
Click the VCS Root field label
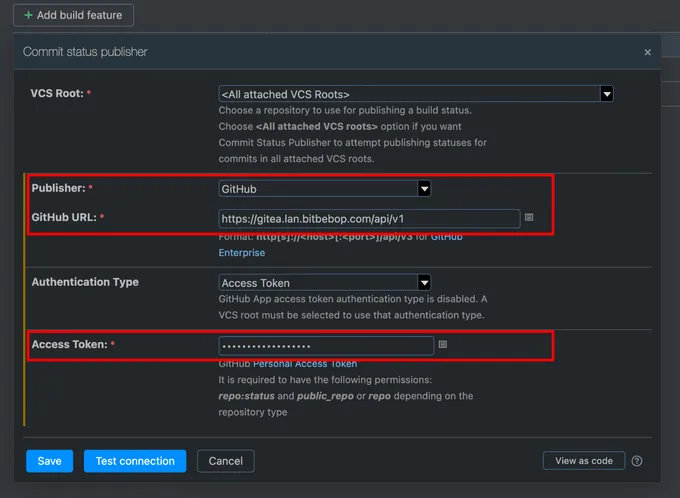[x=57, y=93]
